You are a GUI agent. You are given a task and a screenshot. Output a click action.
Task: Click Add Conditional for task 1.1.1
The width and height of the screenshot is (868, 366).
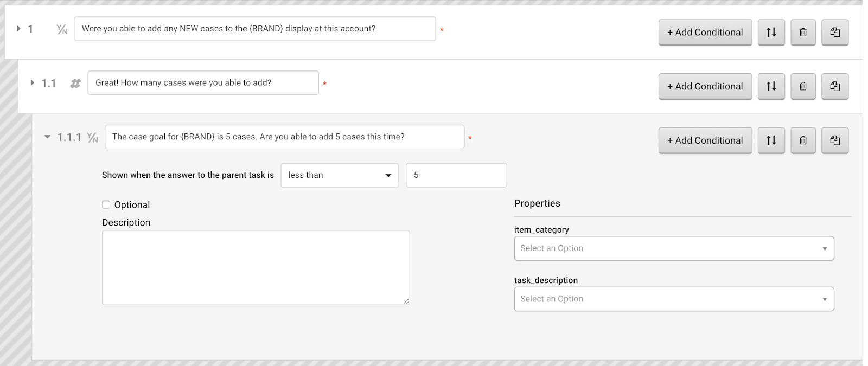coord(705,140)
